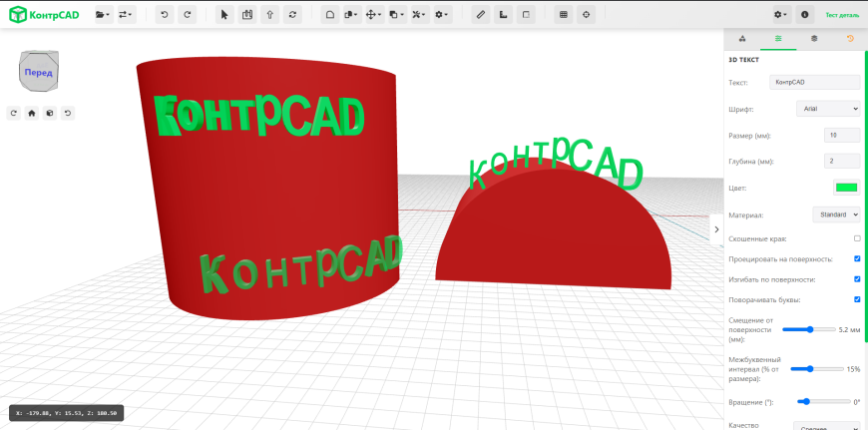Open the file folder menu

[103, 15]
